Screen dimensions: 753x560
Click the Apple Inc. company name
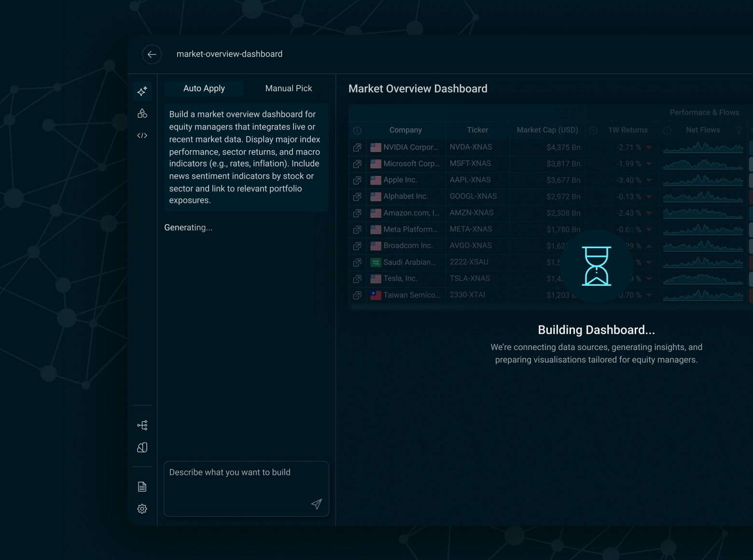[400, 180]
